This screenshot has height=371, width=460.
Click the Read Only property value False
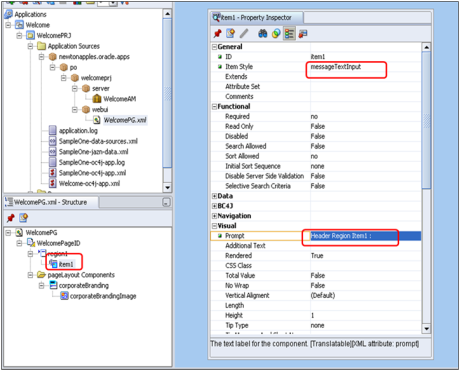(x=318, y=126)
